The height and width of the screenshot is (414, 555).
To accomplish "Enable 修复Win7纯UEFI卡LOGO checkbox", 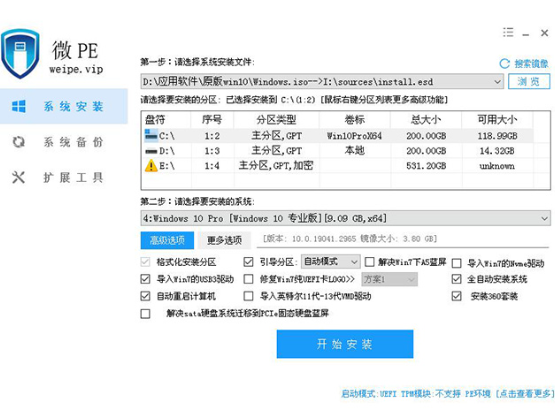I will [248, 279].
